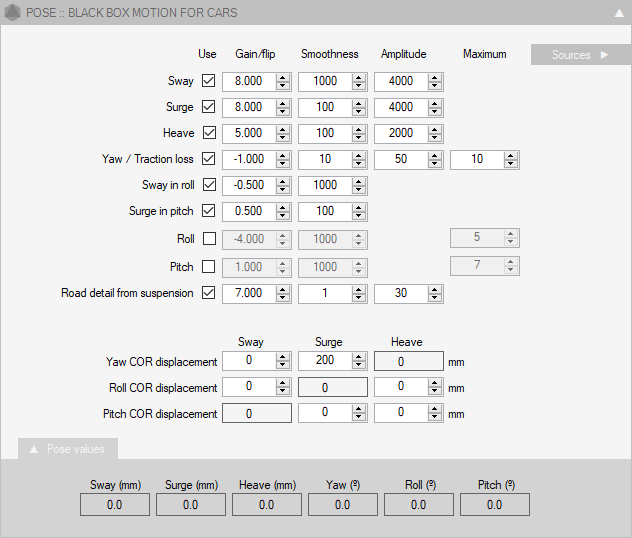Decrease the Yaw / Traction loss smoothness

click(x=359, y=164)
